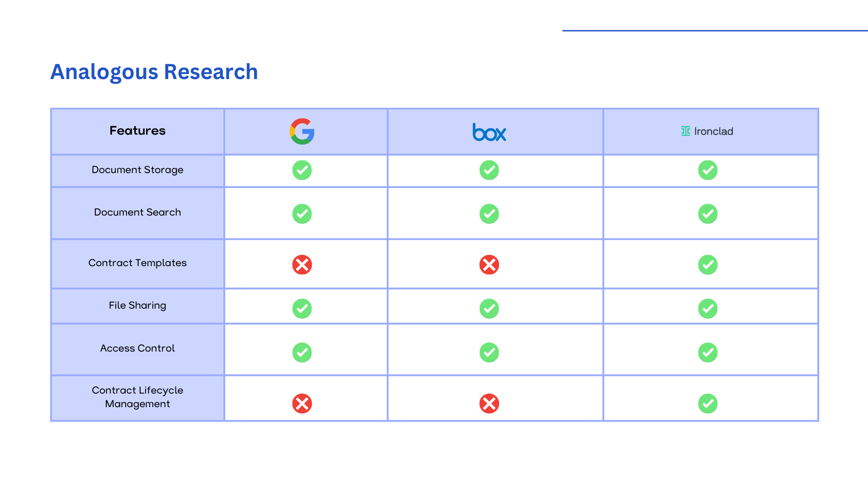The image size is (868, 488).
Task: Select Box's Document Search green checkmark
Action: point(489,214)
